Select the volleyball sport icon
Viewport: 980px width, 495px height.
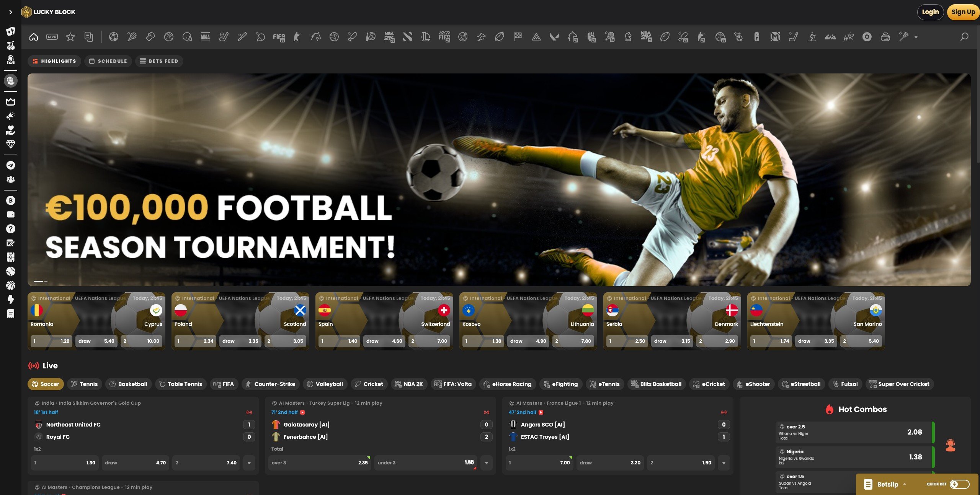[334, 37]
